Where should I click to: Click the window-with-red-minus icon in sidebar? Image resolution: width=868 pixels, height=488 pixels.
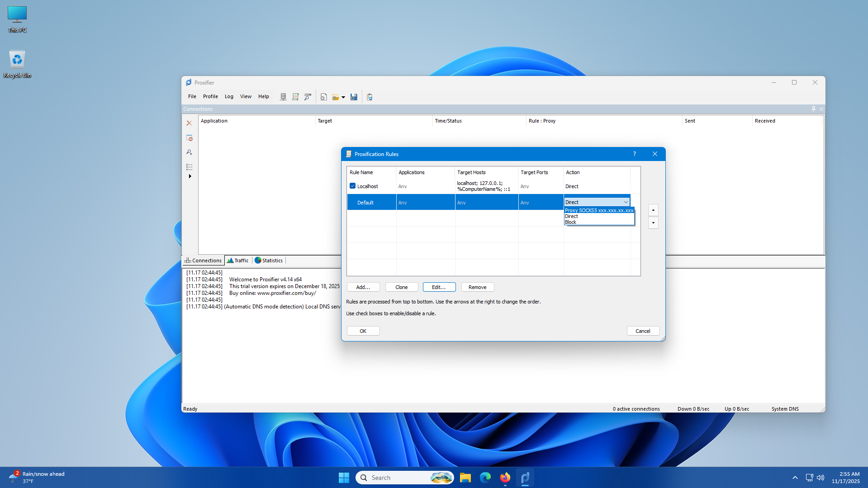[x=189, y=137]
